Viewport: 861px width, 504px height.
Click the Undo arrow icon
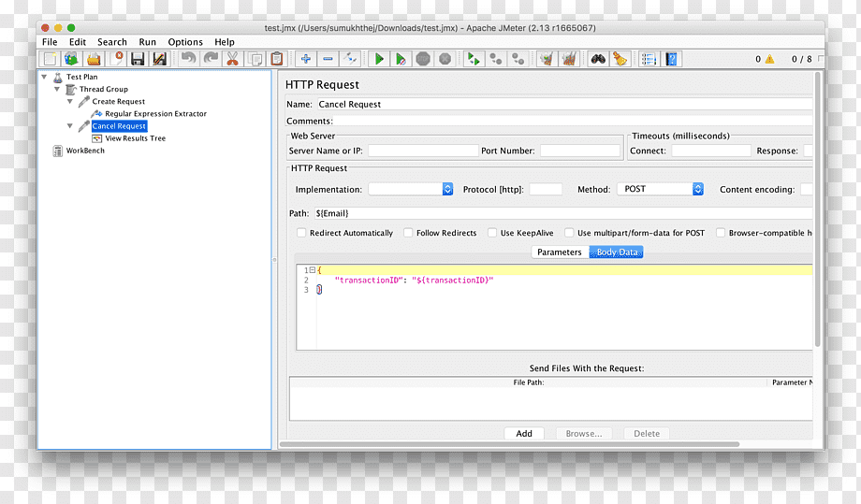pyautogui.click(x=188, y=59)
